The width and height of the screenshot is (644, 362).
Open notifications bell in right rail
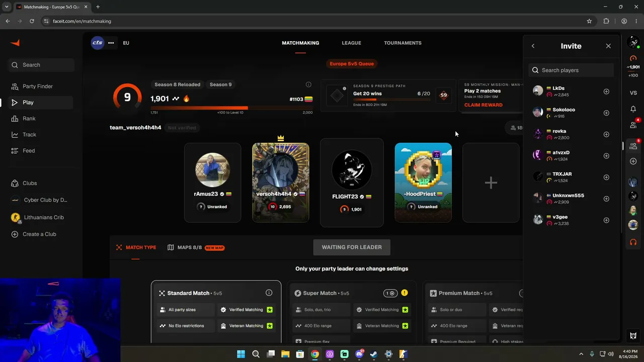[633, 109]
